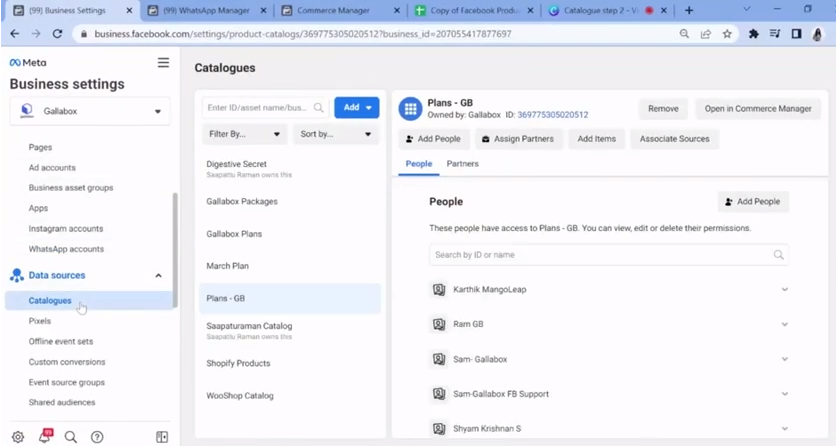Collapse the Data sources section chevron
This screenshot has height=446, width=836.
[x=158, y=275]
